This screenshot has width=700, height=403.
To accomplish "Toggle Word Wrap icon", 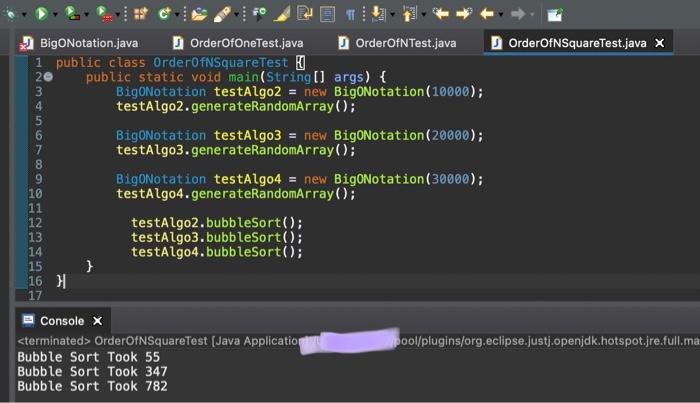I will [x=304, y=14].
